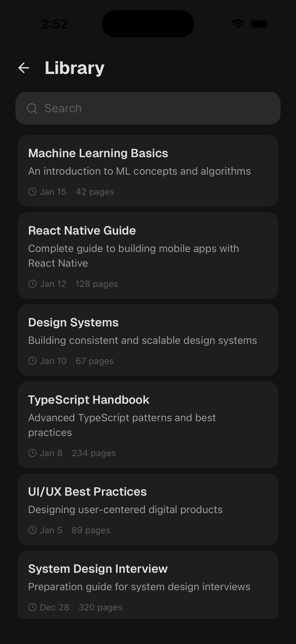Click the 320 pages label on System Design Interview
This screenshot has width=296, height=644.
point(100,607)
